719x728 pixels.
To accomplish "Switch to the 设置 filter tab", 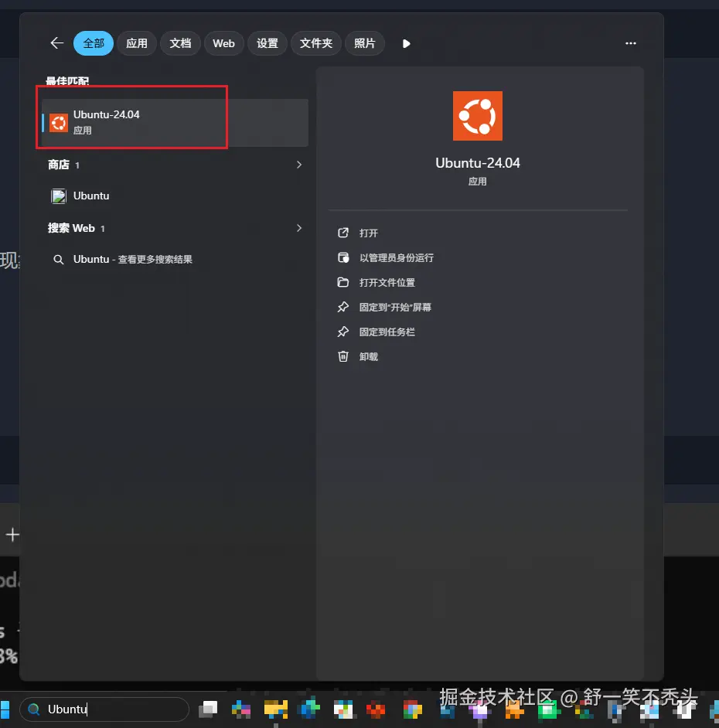I will (x=267, y=43).
